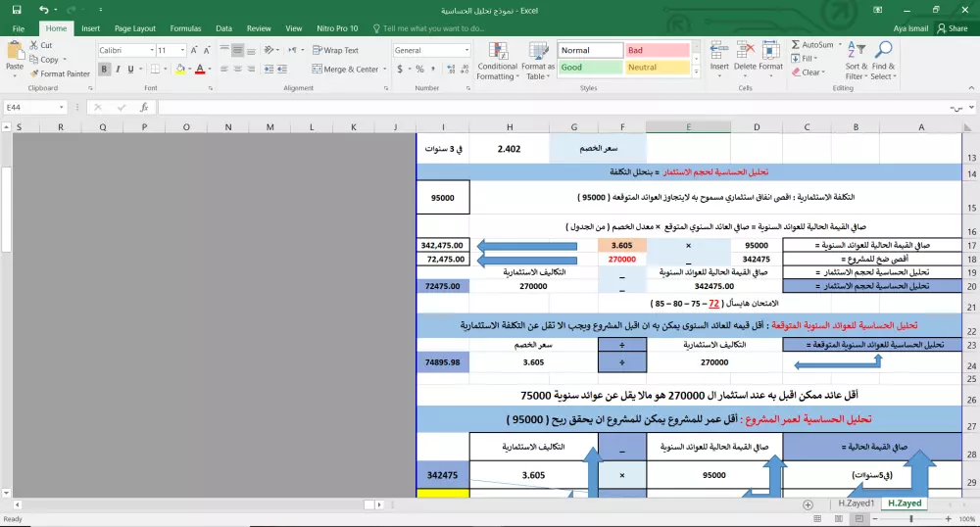Click the Fill button
Image resolution: width=980 pixels, height=527 pixels.
(x=805, y=59)
